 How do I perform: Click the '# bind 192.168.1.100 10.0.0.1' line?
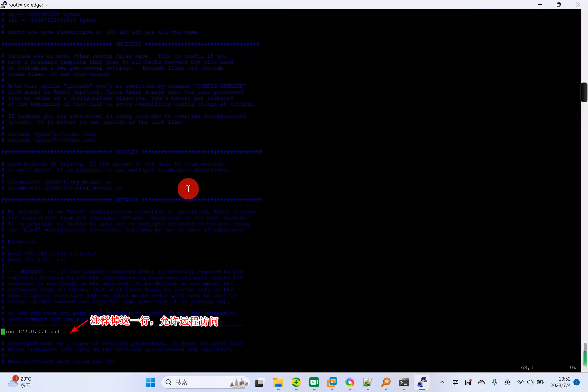tap(49, 254)
